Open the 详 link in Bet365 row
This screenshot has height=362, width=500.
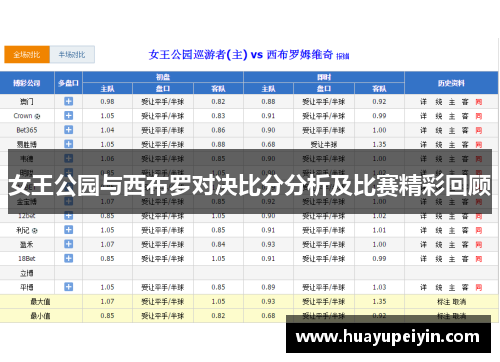click(423, 130)
